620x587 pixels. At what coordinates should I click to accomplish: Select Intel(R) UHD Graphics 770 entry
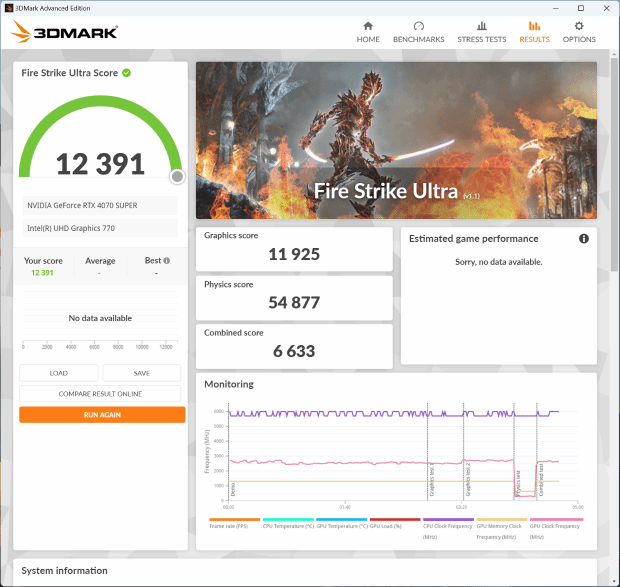coord(100,228)
